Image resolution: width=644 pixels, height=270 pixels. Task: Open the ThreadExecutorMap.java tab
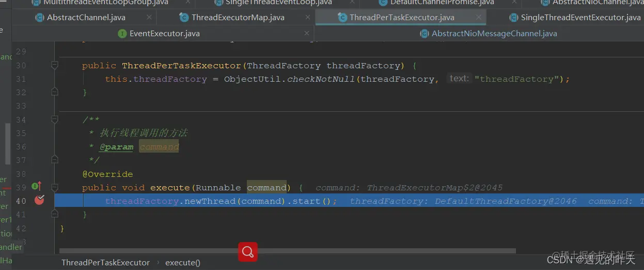pos(232,18)
